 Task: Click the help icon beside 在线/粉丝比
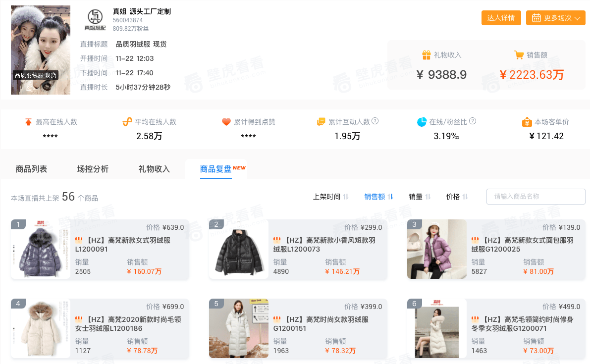coord(473,121)
